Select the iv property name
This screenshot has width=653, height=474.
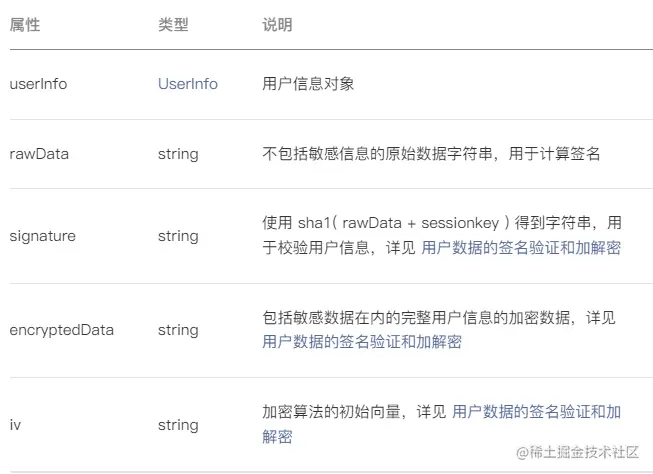[x=15, y=425]
